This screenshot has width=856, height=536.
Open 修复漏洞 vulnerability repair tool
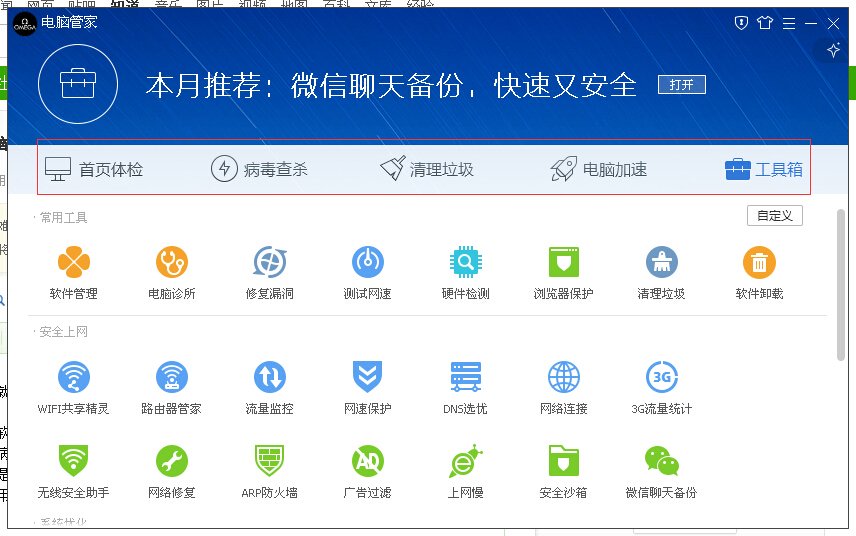[270, 272]
